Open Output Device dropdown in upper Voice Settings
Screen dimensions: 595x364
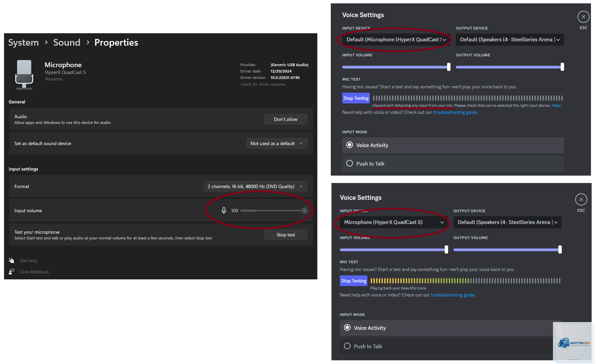(510, 40)
